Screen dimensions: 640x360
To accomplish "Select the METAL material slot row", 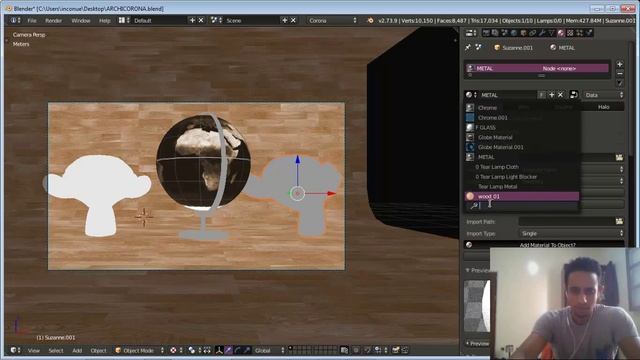I will pos(537,68).
